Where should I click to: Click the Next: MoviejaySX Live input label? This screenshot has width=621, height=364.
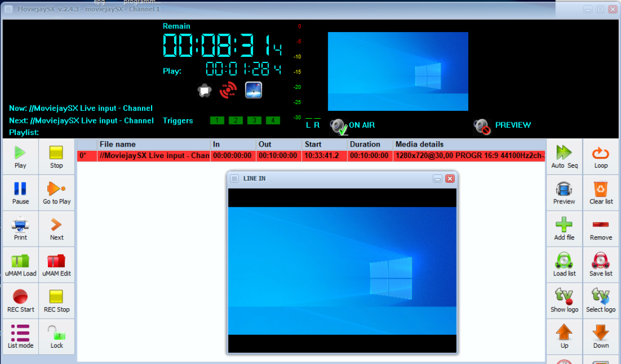tap(81, 121)
